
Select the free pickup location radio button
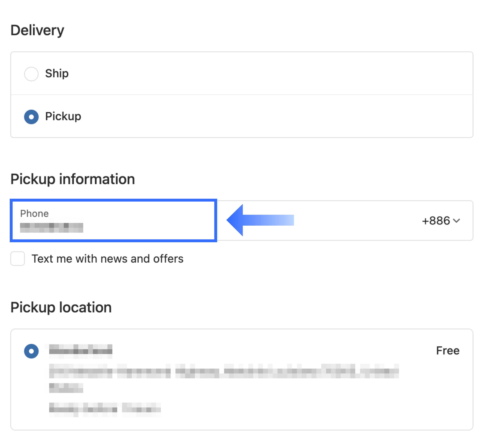pos(31,351)
